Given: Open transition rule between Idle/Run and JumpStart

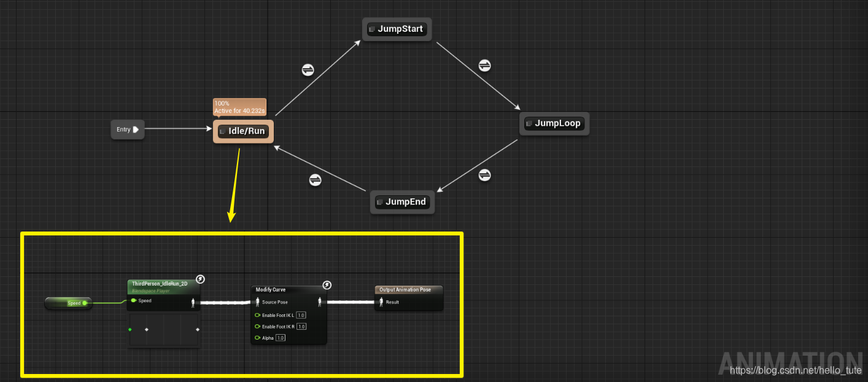Looking at the screenshot, I should [x=308, y=69].
